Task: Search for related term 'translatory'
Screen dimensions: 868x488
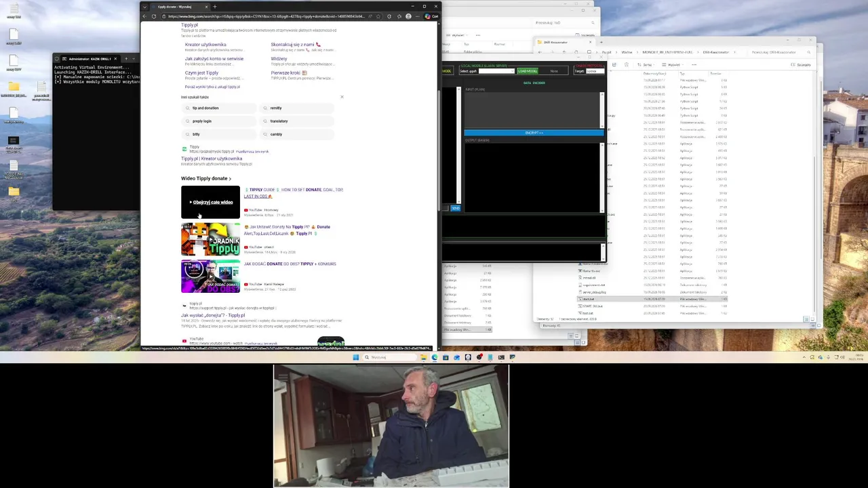Action: pyautogui.click(x=297, y=121)
